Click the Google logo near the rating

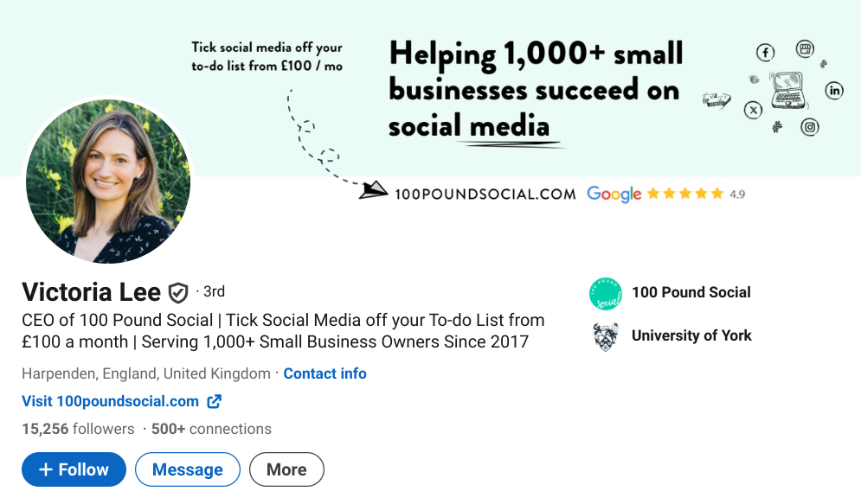click(614, 194)
